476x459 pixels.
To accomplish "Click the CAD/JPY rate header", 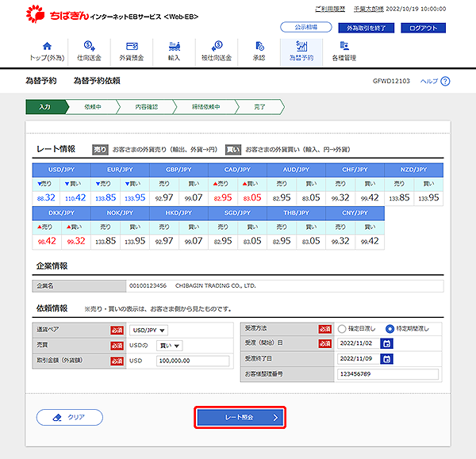I will click(237, 170).
